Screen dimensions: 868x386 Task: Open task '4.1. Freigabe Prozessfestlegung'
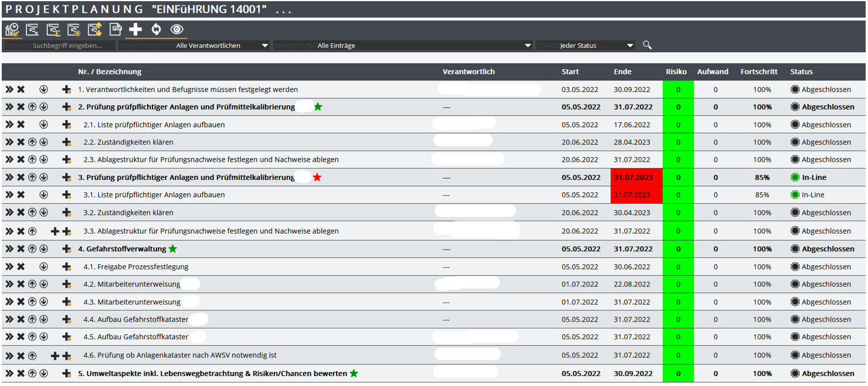click(x=135, y=267)
